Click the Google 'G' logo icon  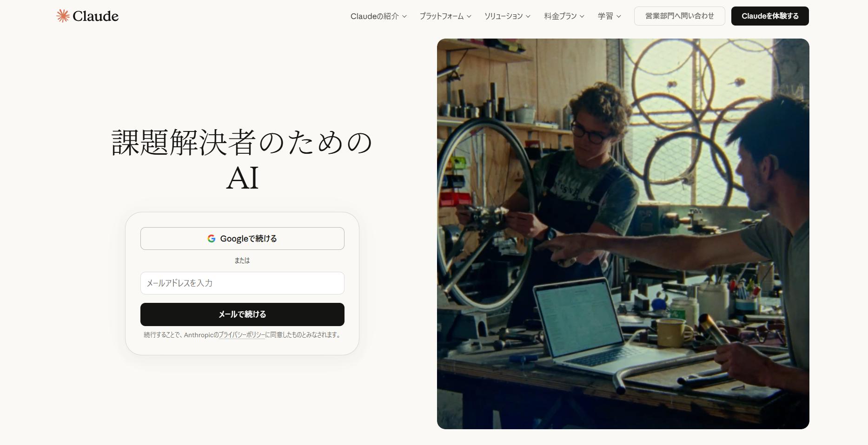click(x=212, y=239)
